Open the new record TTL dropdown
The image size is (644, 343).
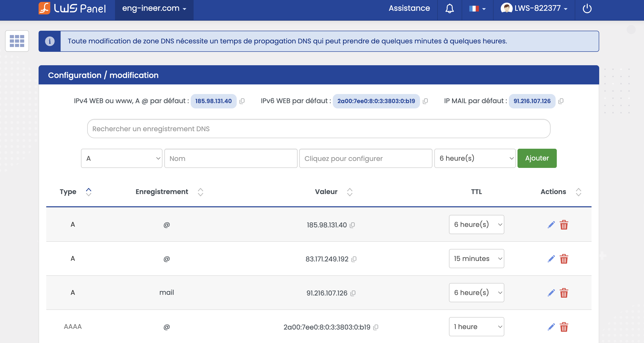(475, 158)
